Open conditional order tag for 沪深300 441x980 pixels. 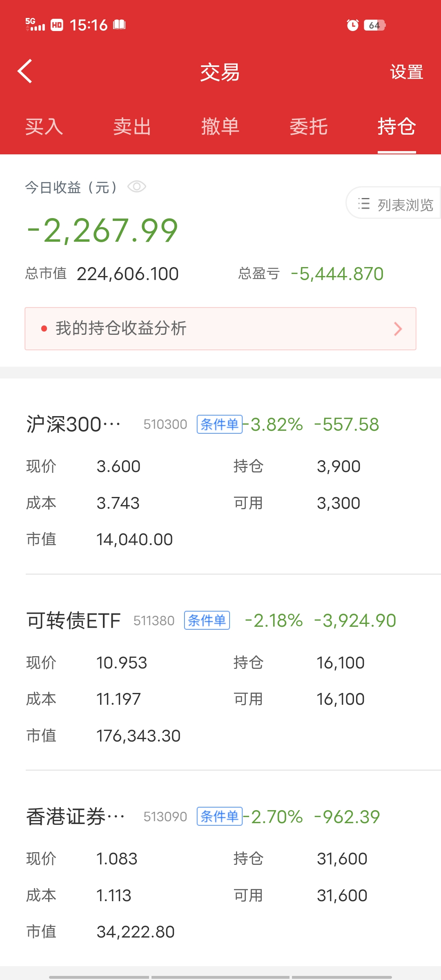coord(219,424)
